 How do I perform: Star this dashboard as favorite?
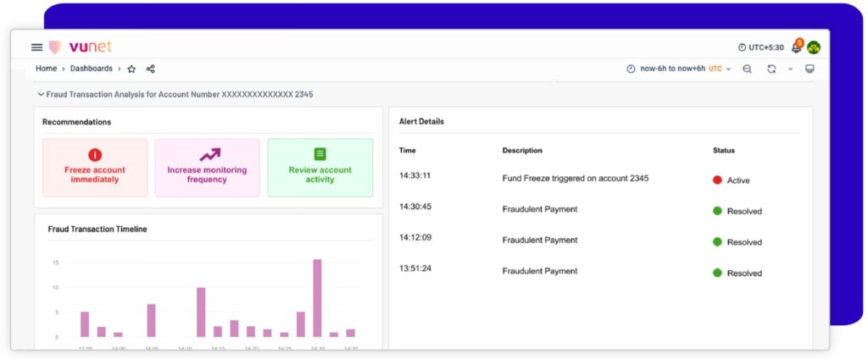[131, 69]
